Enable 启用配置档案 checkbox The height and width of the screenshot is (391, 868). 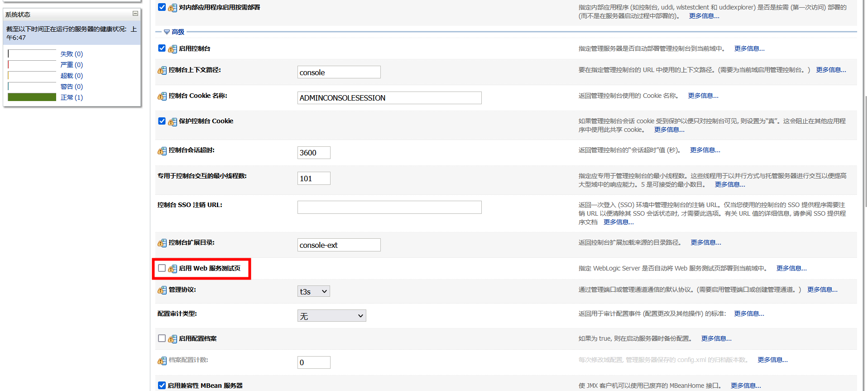pyautogui.click(x=162, y=338)
